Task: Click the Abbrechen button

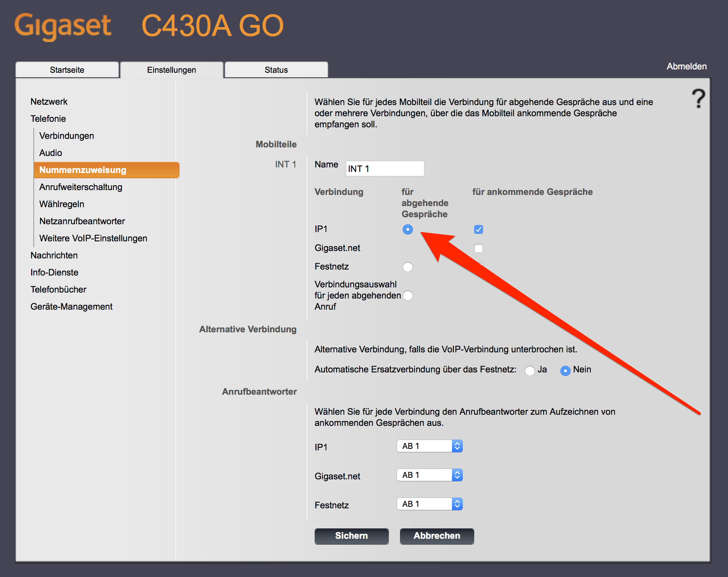Action: [437, 536]
